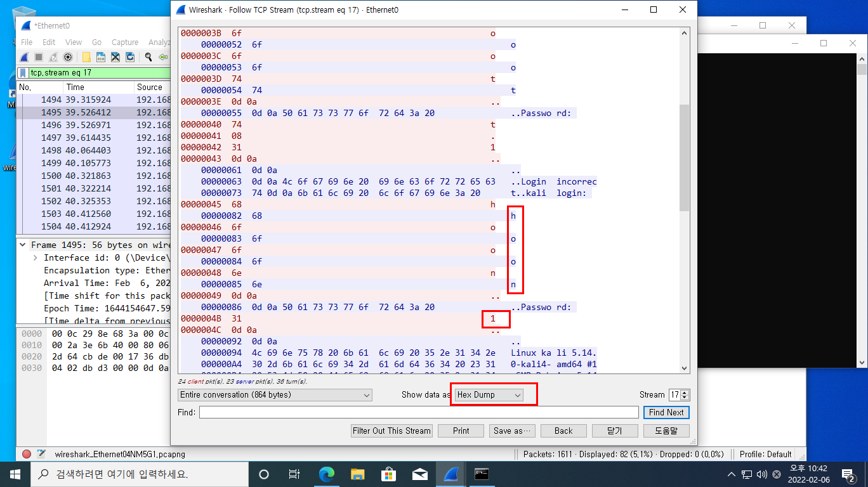Click the Print button
868x487 pixels.
click(x=461, y=431)
